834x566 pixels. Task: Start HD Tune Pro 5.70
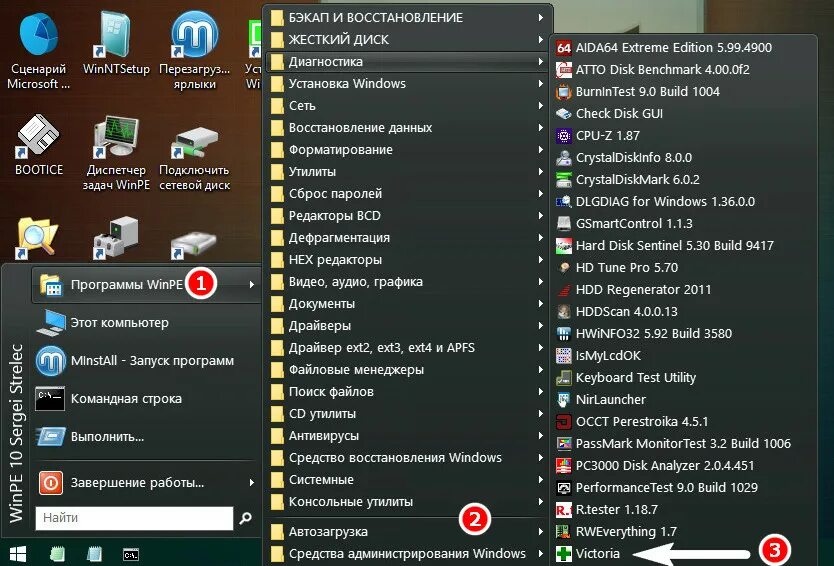click(x=684, y=268)
